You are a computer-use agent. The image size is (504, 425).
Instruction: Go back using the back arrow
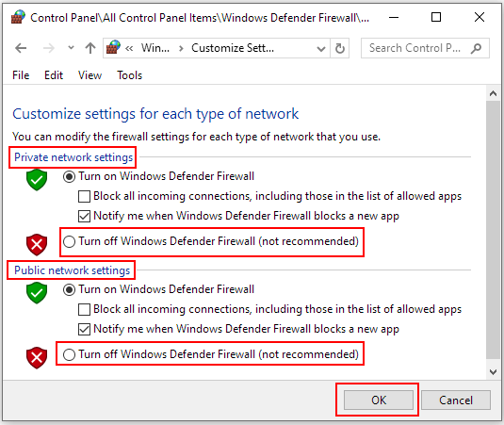(x=21, y=48)
